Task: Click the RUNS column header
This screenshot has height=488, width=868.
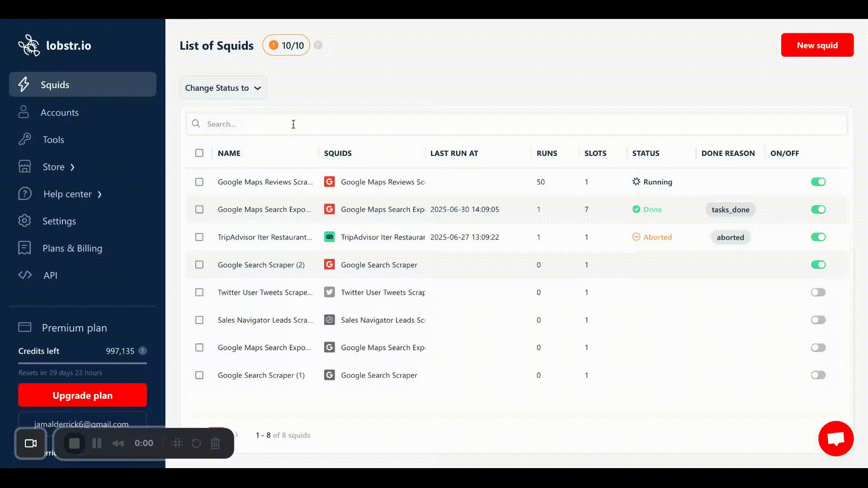Action: tap(547, 153)
